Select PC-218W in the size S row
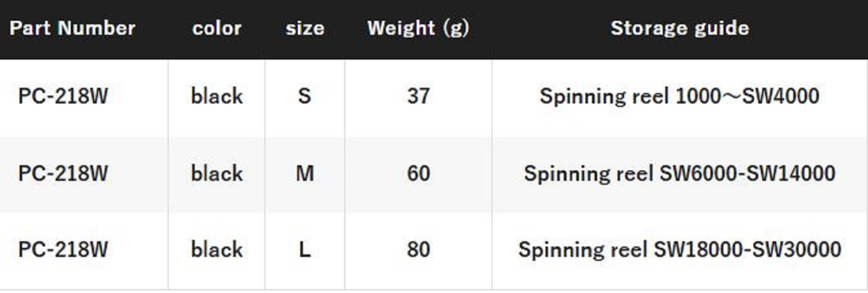Screen dimensions: 868x293 pyautogui.click(x=63, y=96)
